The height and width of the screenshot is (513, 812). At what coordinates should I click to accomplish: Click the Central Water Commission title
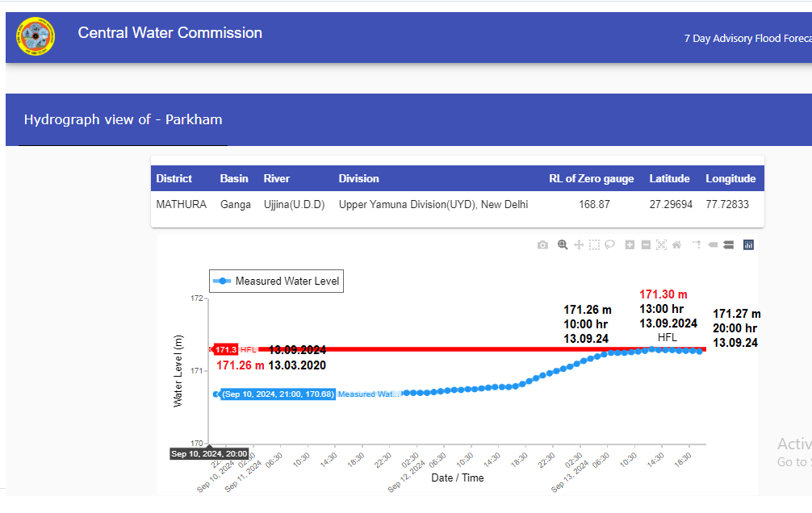click(170, 33)
